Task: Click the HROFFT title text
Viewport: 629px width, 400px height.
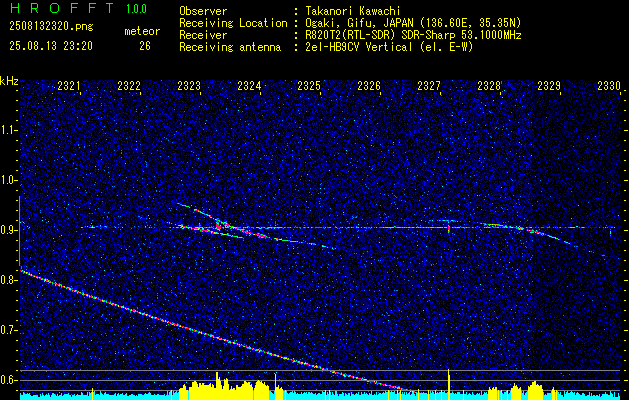Action: tap(61, 8)
